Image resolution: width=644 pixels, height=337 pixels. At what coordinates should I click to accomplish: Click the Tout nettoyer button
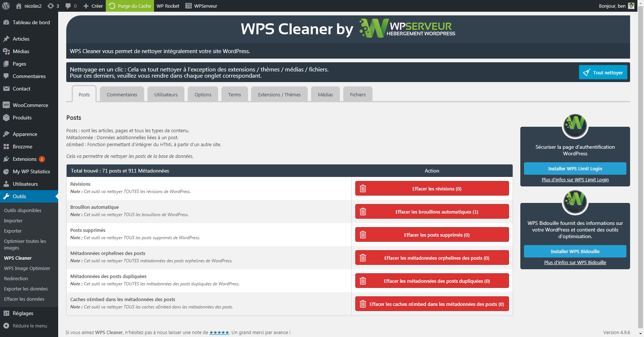click(603, 73)
